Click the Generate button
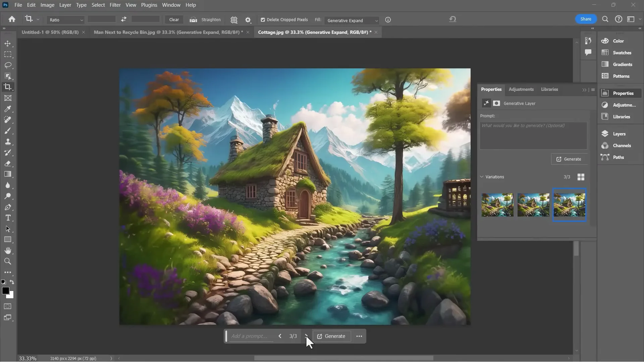 [x=569, y=159]
